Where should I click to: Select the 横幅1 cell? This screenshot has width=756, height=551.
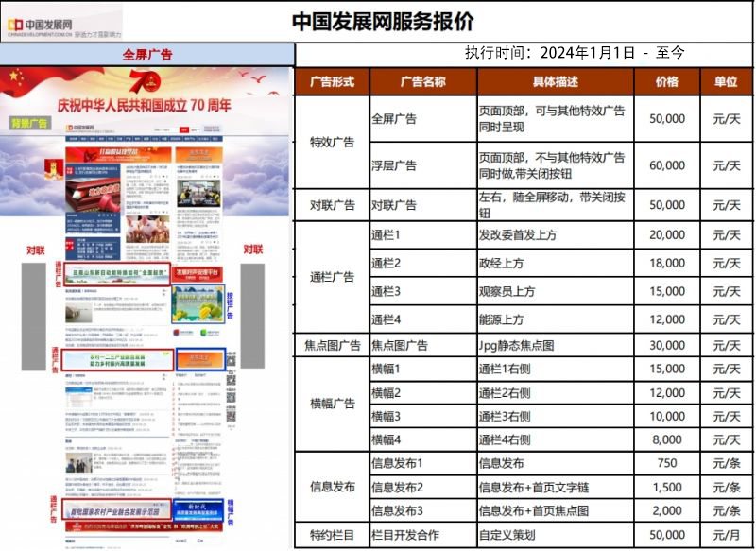pyautogui.click(x=423, y=370)
